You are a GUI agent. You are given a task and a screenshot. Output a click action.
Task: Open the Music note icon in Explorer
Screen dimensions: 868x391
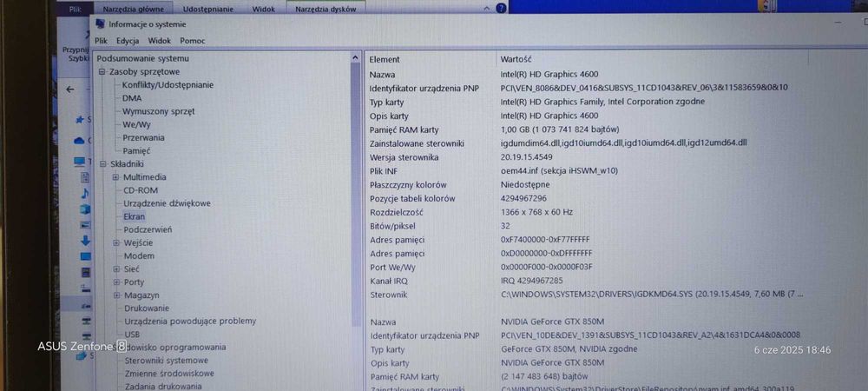tap(85, 193)
